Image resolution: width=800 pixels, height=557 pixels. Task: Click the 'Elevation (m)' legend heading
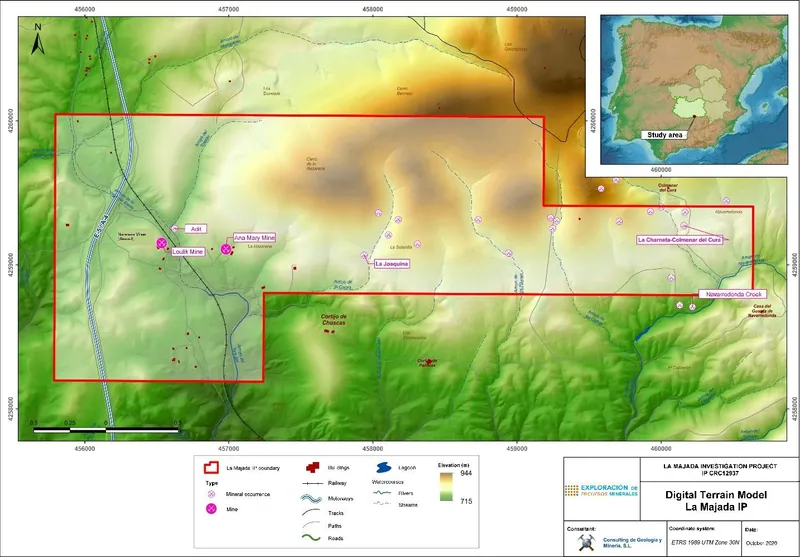point(454,465)
